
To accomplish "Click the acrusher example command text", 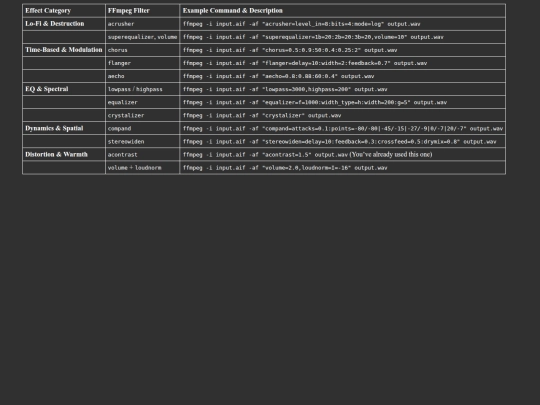I will pyautogui.click(x=301, y=24).
